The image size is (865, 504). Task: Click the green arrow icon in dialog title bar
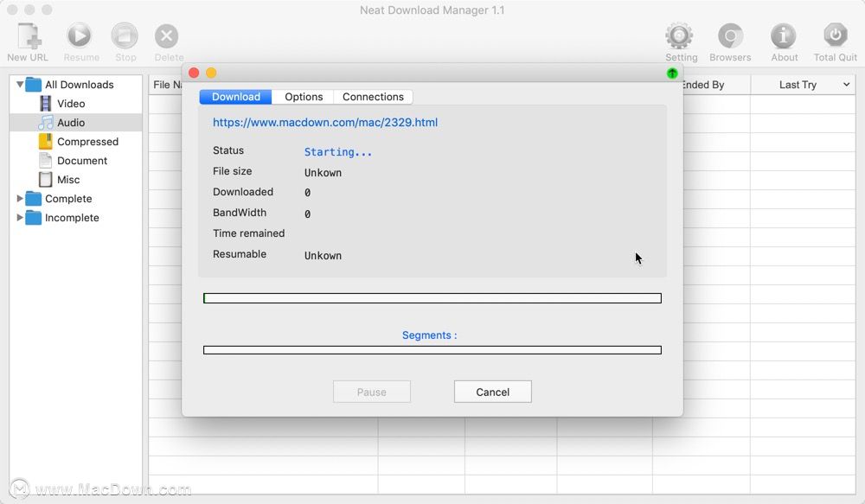672,73
